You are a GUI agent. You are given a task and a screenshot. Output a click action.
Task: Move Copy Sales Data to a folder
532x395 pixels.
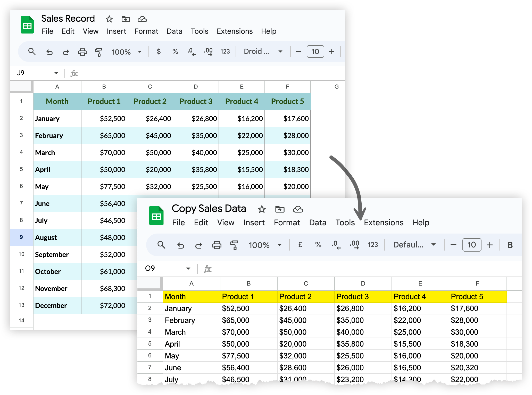pyautogui.click(x=280, y=209)
